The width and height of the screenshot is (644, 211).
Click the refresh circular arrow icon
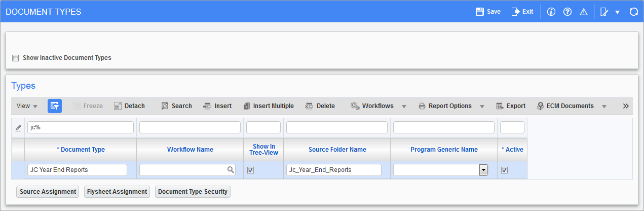tap(633, 12)
